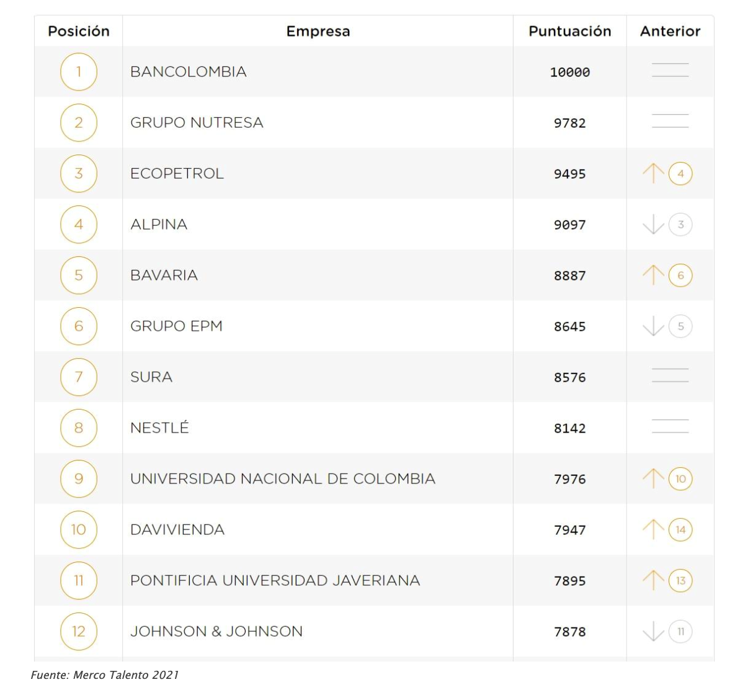Click the up arrow next to Bavaria's previous rank
748x700 pixels.
click(653, 275)
